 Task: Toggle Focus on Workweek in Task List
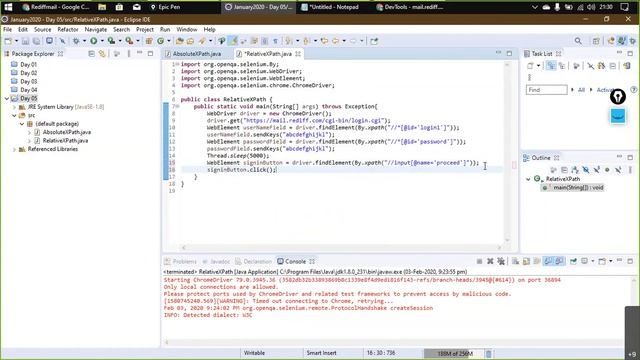(x=576, y=66)
